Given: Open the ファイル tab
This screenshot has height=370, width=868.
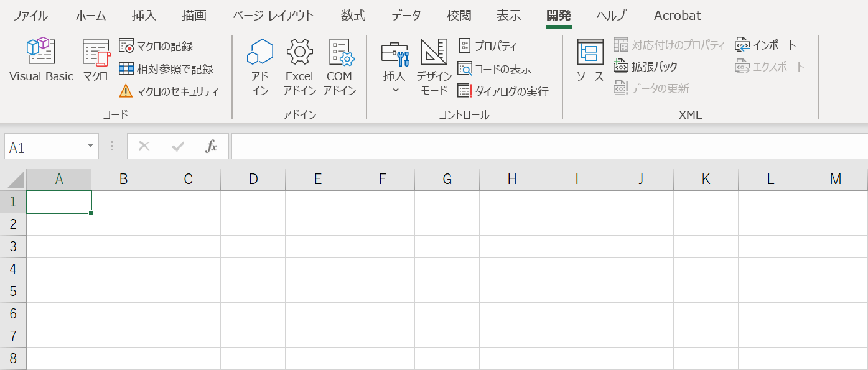Looking at the screenshot, I should click(x=30, y=15).
